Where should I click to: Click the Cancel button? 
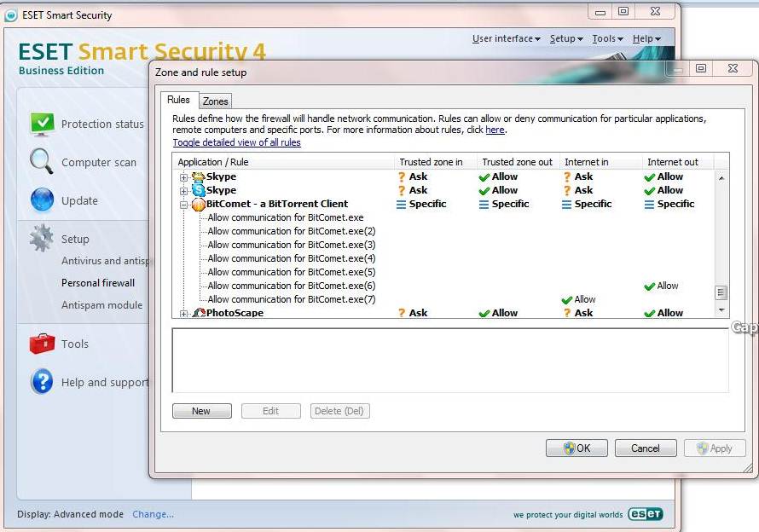click(646, 448)
